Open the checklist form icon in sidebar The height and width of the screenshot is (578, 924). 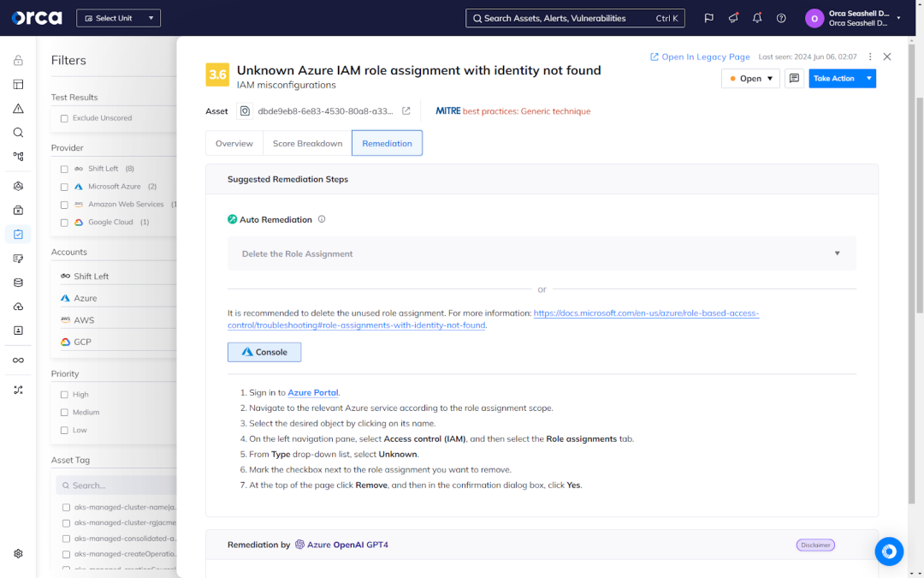point(18,259)
